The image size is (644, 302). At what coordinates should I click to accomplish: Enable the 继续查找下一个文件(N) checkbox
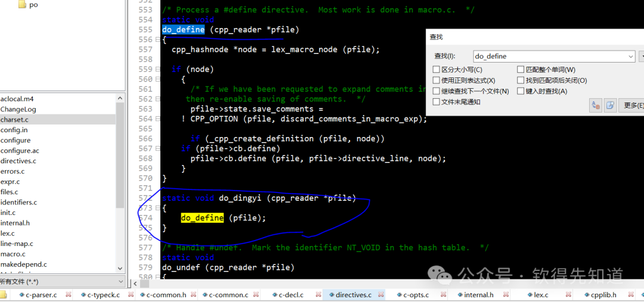pyautogui.click(x=436, y=91)
